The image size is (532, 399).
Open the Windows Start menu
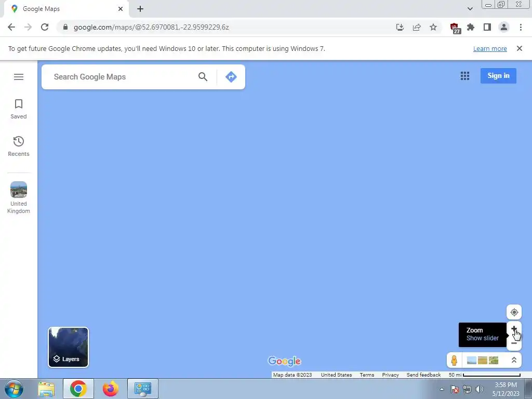point(14,389)
